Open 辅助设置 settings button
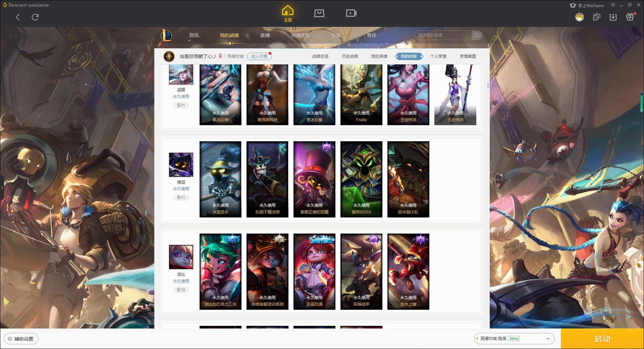This screenshot has height=349, width=644. (21, 339)
